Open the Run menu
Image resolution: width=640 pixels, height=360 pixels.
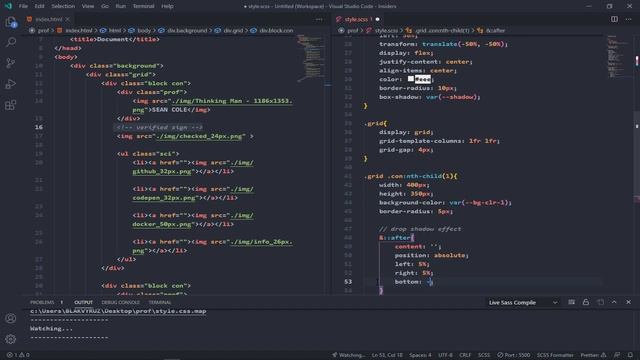coord(120,6)
